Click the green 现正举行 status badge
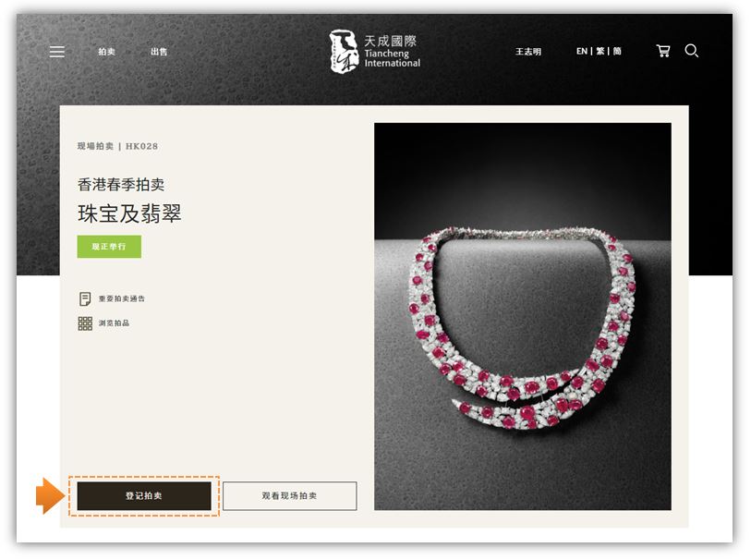This screenshot has width=751, height=560. click(109, 247)
